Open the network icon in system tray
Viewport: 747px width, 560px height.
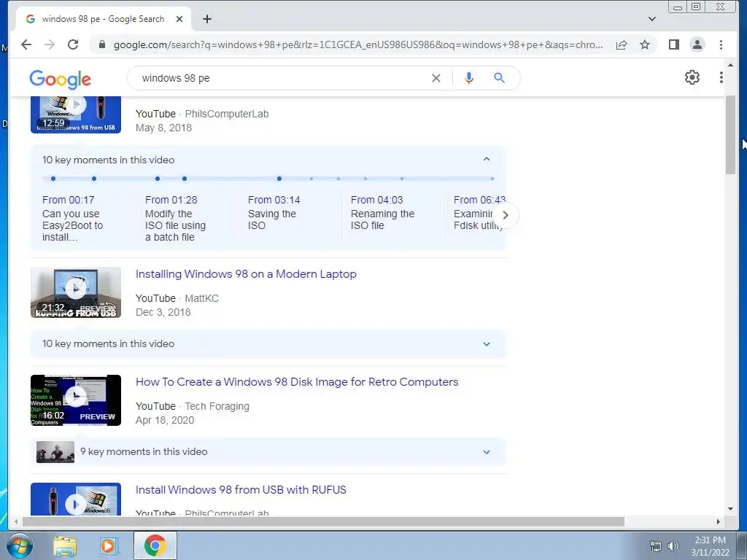coord(656,546)
